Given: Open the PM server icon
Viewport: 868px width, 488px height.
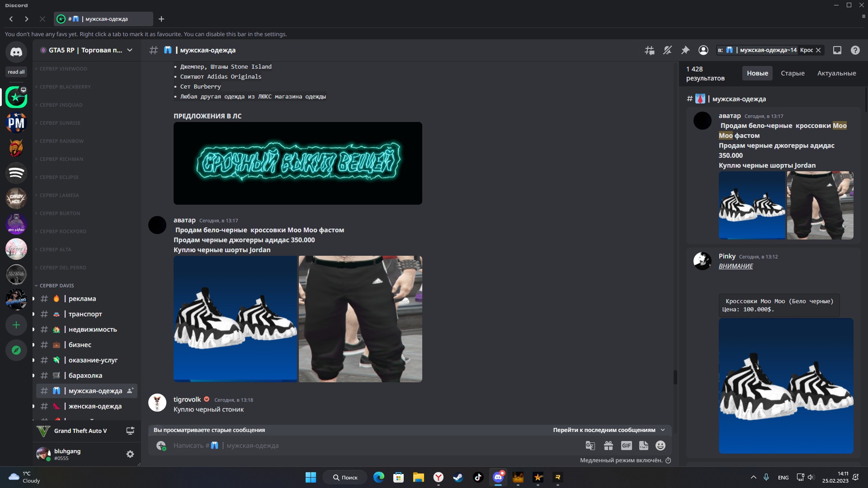Looking at the screenshot, I should 16,122.
